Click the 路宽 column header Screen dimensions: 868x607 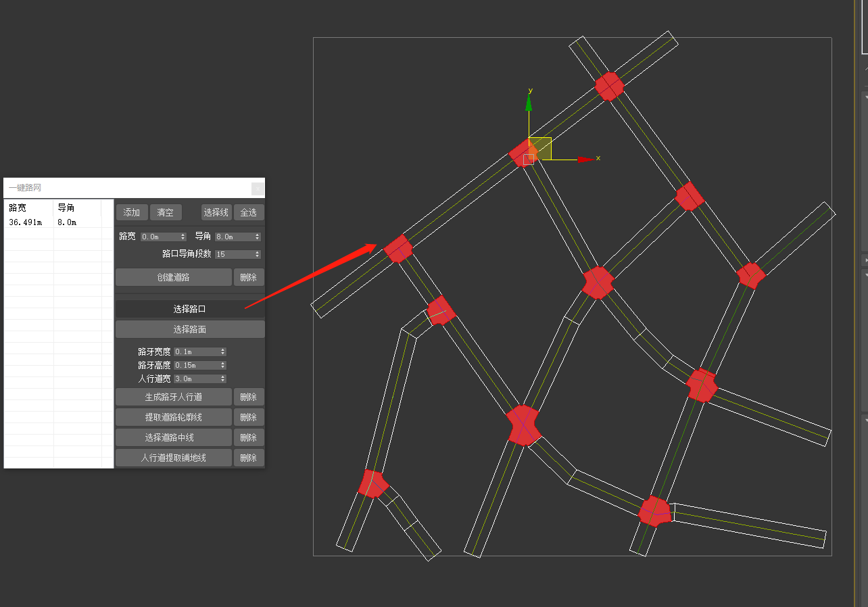tap(29, 208)
